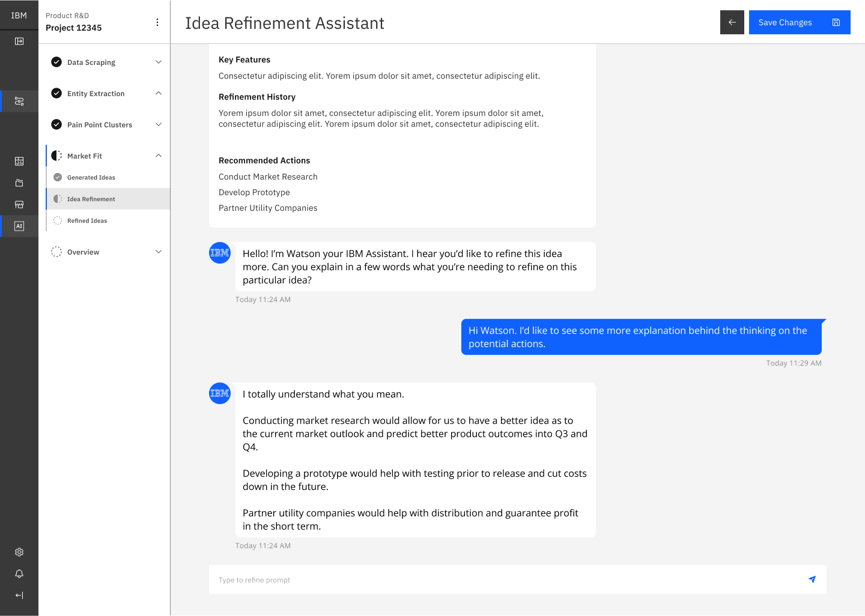Click the Market Fit progress circle
Viewport: 865px width, 616px height.
pos(56,155)
